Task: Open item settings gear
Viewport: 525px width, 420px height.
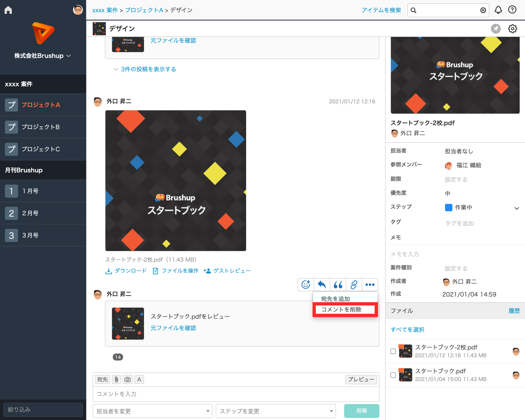Action: (512, 29)
